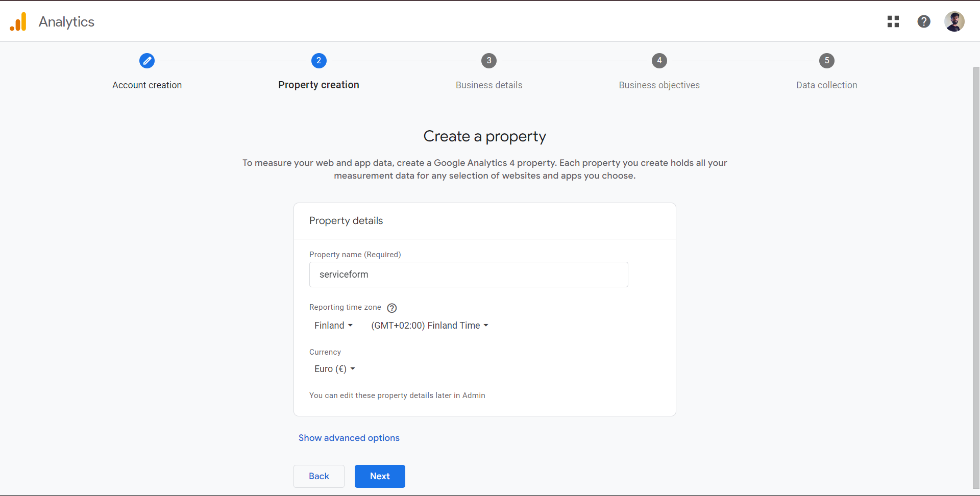The image size is (980, 496).
Task: Click 'You can edit these property details' note
Action: click(397, 395)
